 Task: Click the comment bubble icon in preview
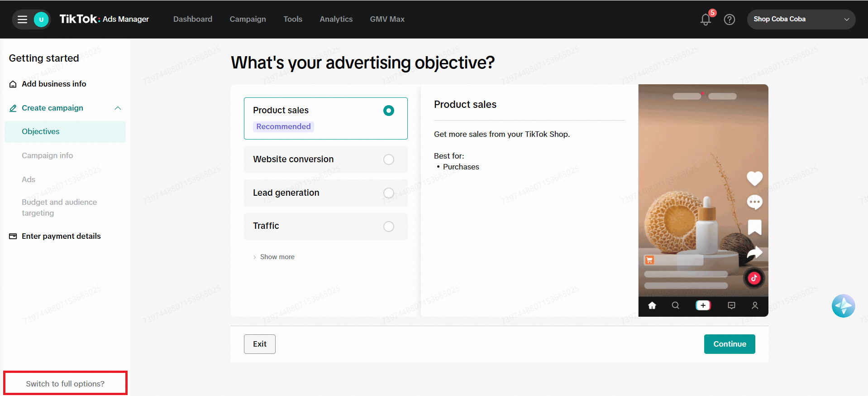coord(754,202)
